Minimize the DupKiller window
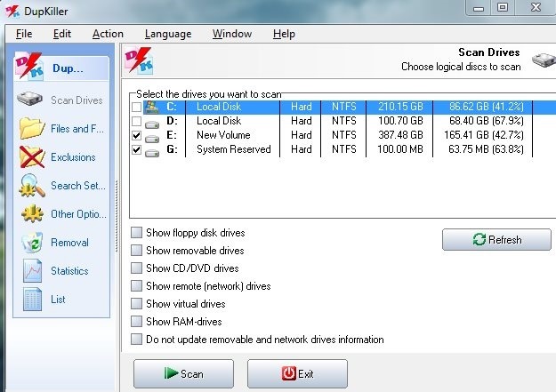 tap(479, 8)
